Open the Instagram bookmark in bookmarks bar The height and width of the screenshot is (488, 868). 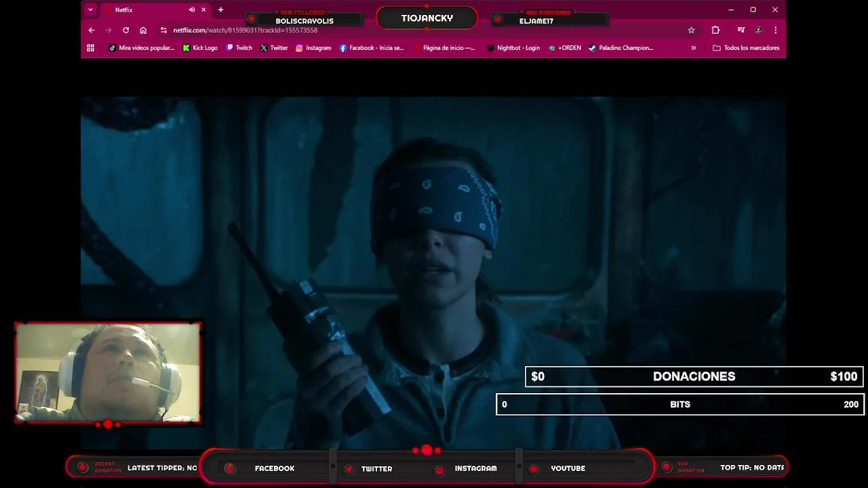313,48
